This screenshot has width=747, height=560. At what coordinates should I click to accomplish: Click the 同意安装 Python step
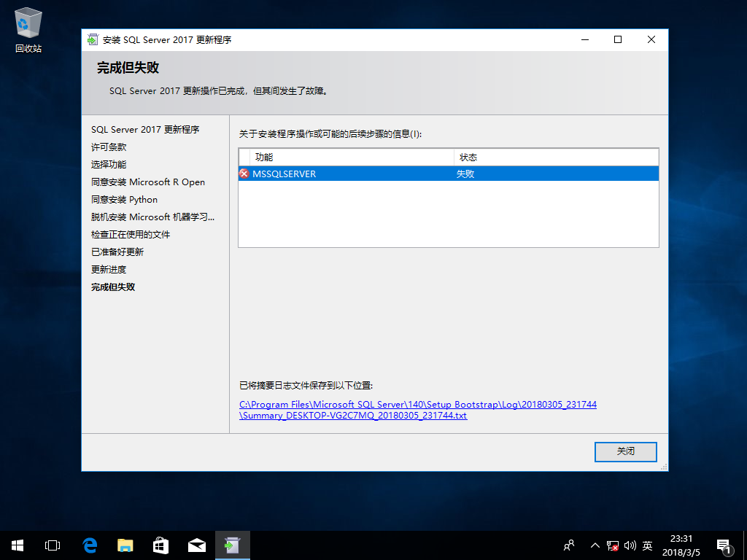[x=124, y=200]
